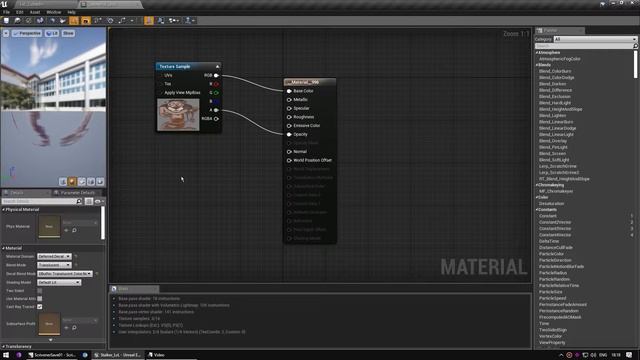Open the Window menu
Screen dimensions: 640x360
[x=54, y=12]
